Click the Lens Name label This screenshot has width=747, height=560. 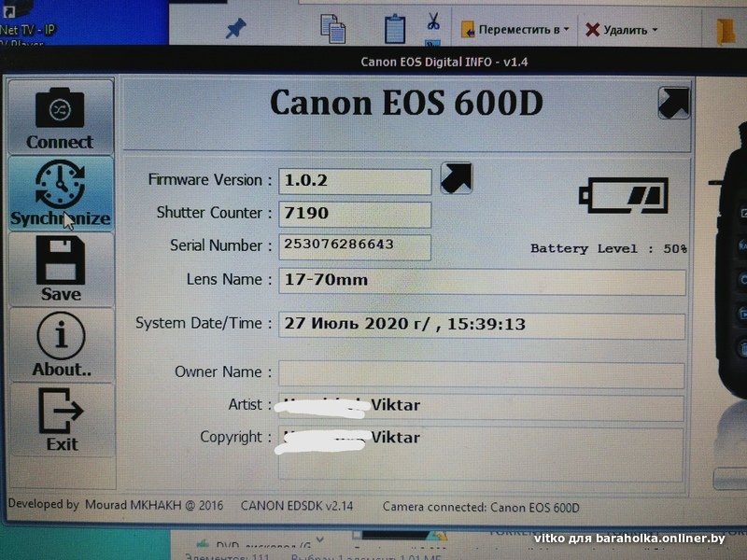click(x=229, y=279)
